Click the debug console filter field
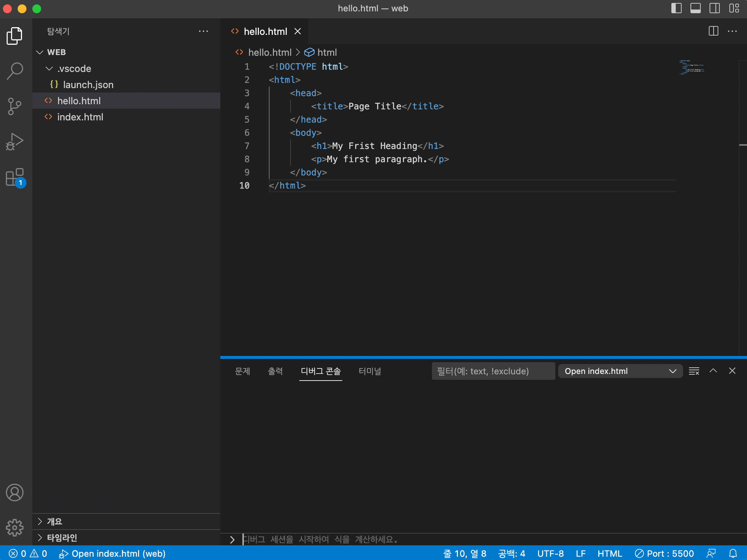Viewport: 747px width, 560px height. point(492,371)
